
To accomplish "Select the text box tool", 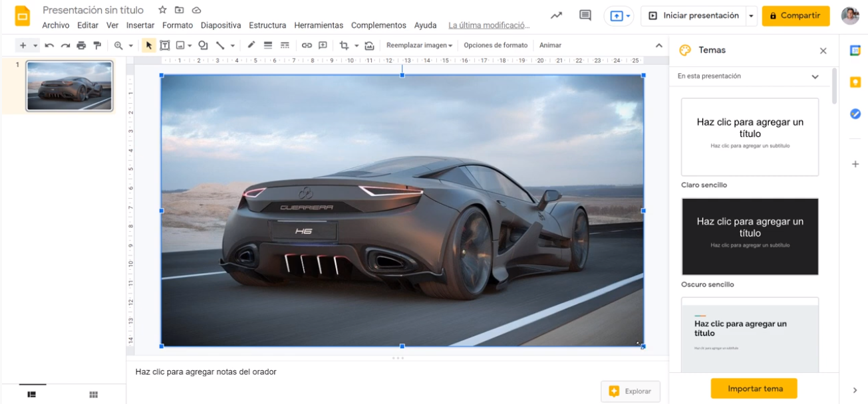I will tap(164, 45).
